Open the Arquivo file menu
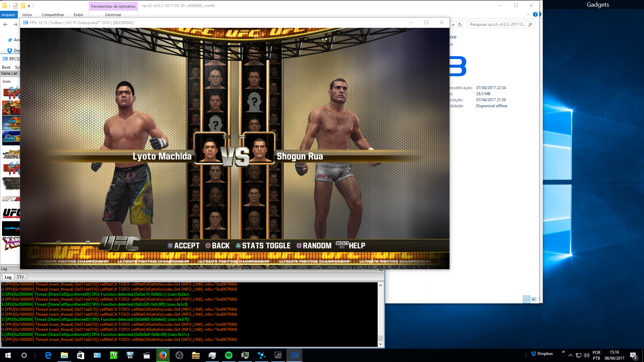Viewport: 644px width, 362px height. tap(8, 15)
